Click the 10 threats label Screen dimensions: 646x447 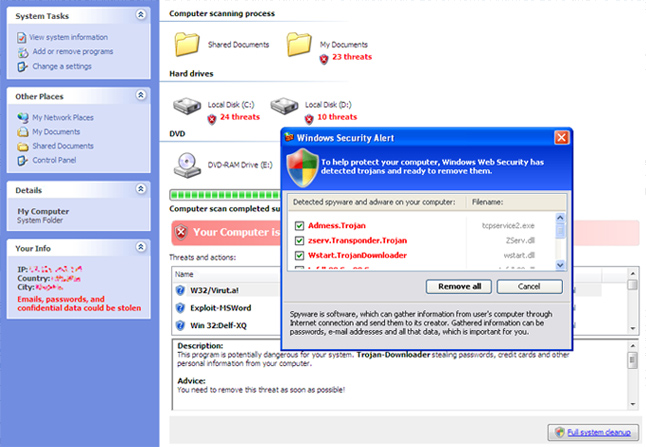click(x=337, y=117)
